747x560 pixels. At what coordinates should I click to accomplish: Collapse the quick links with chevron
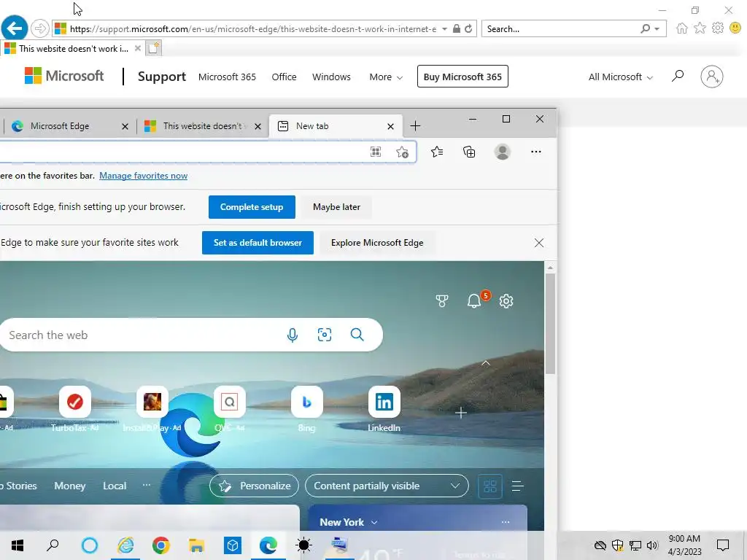click(x=485, y=363)
